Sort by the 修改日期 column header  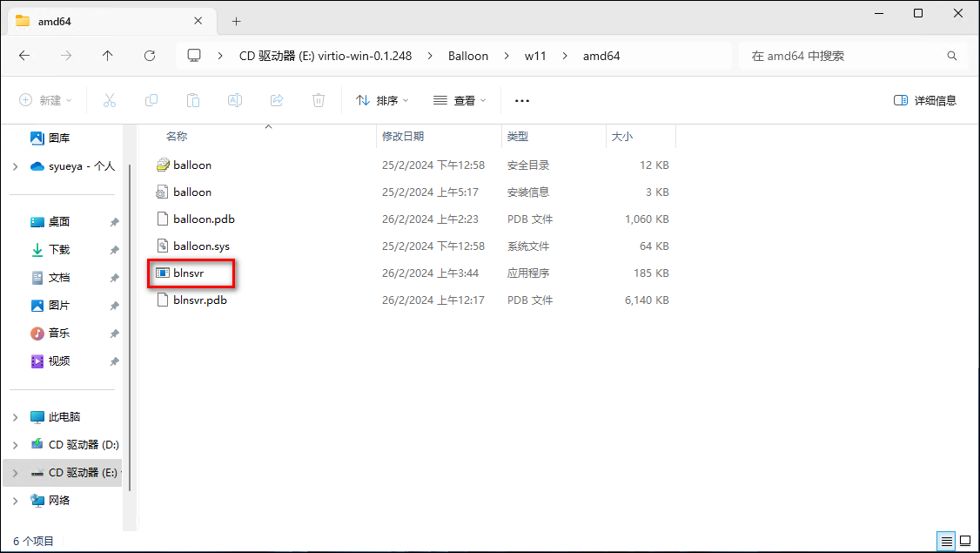(x=403, y=137)
